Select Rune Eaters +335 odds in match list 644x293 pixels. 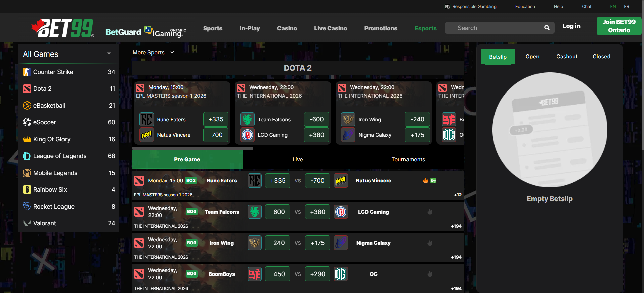(277, 181)
